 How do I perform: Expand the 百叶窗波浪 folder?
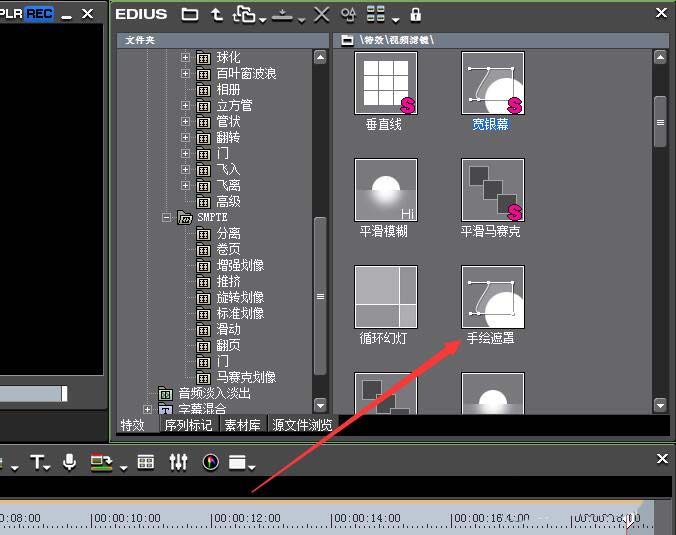(x=185, y=73)
